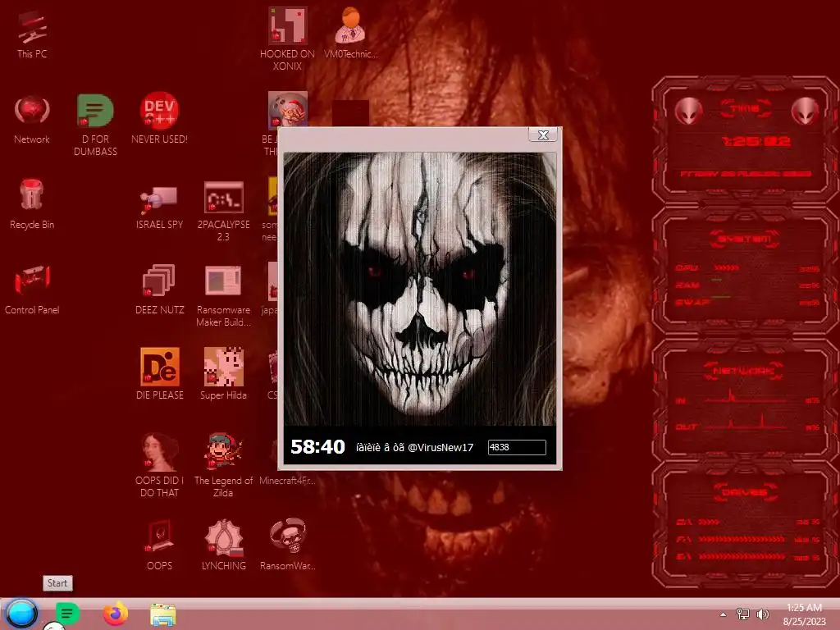Open the VM0Technic desktop icon
The image size is (840, 630).
click(x=350, y=33)
